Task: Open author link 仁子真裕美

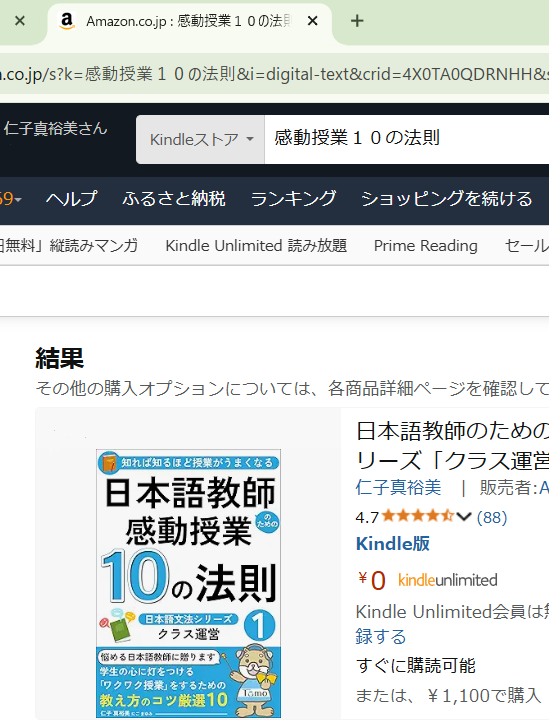Action: pyautogui.click(x=398, y=487)
